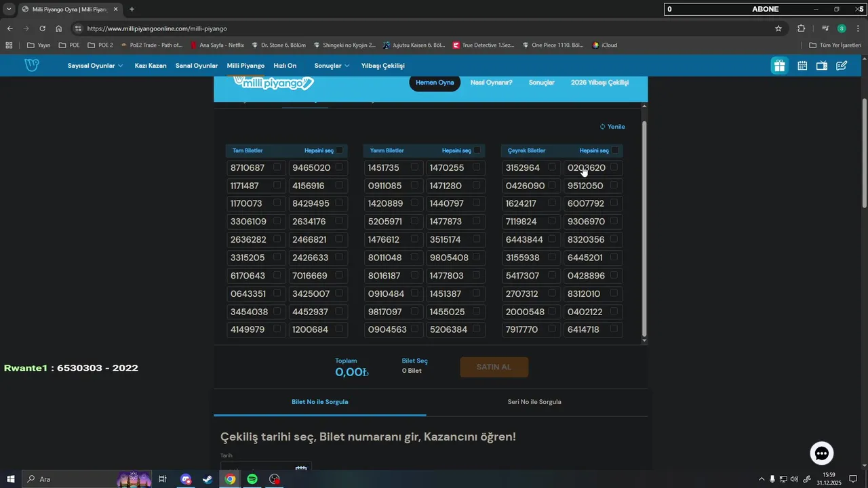The height and width of the screenshot is (488, 868).
Task: Open the Kazı Kazan menu item
Action: coord(151,66)
